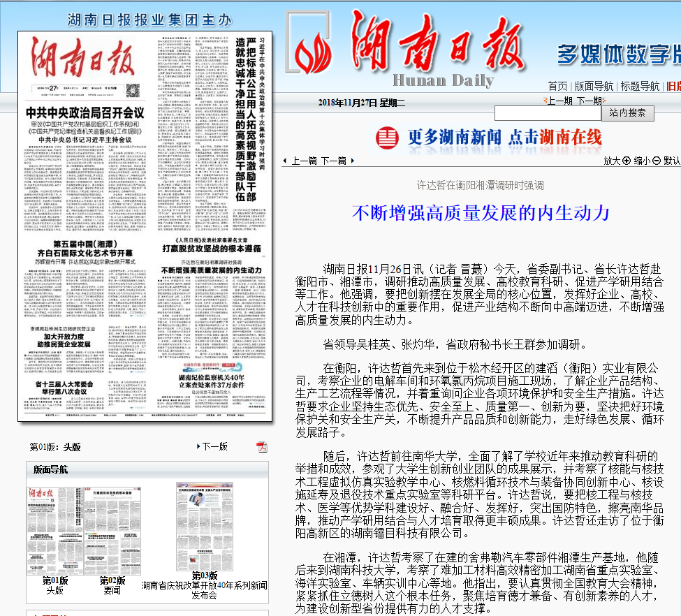Click 第01版 头版 caption under thumbnail
Screen dimensions: 681x616
[55, 585]
